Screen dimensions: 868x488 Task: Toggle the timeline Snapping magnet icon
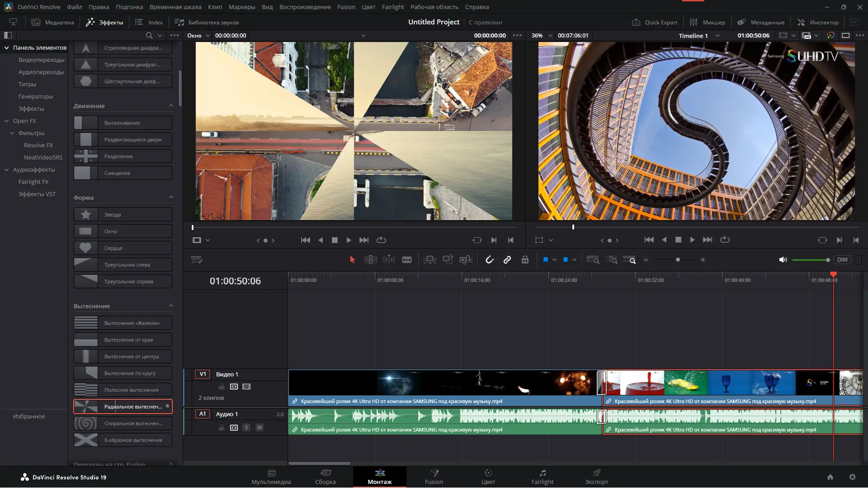pos(489,260)
